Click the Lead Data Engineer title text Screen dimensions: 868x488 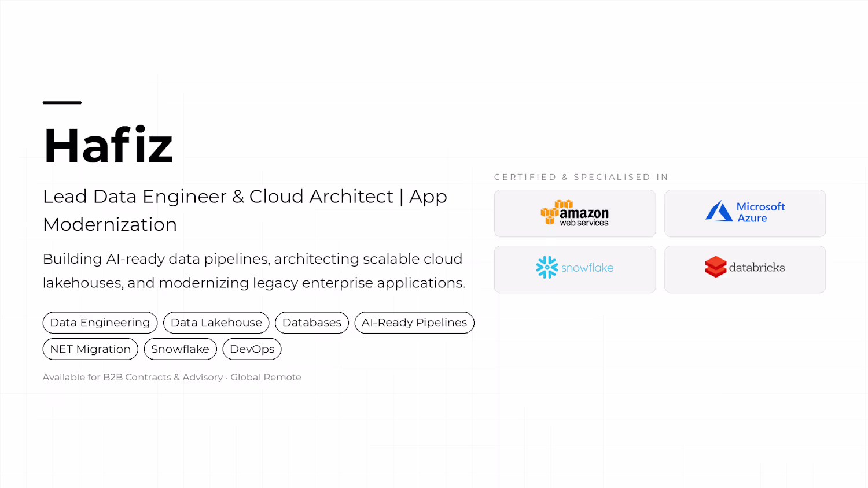pos(245,210)
